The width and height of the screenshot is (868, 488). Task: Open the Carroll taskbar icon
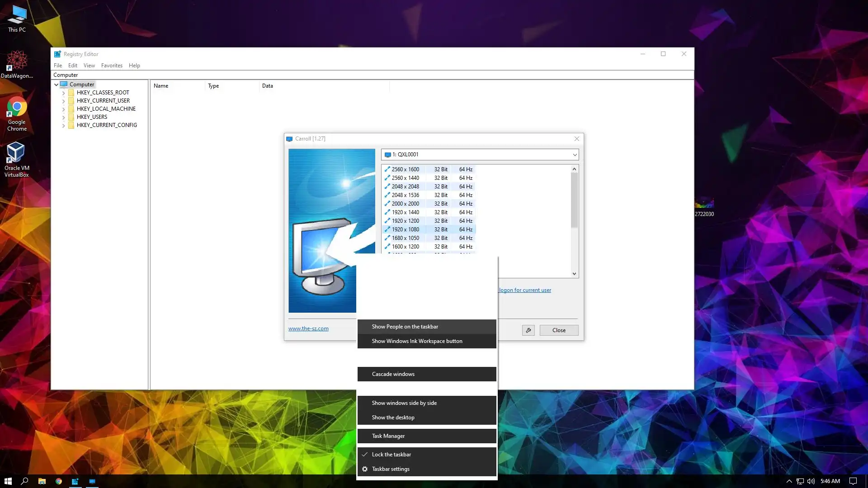coord(92,481)
